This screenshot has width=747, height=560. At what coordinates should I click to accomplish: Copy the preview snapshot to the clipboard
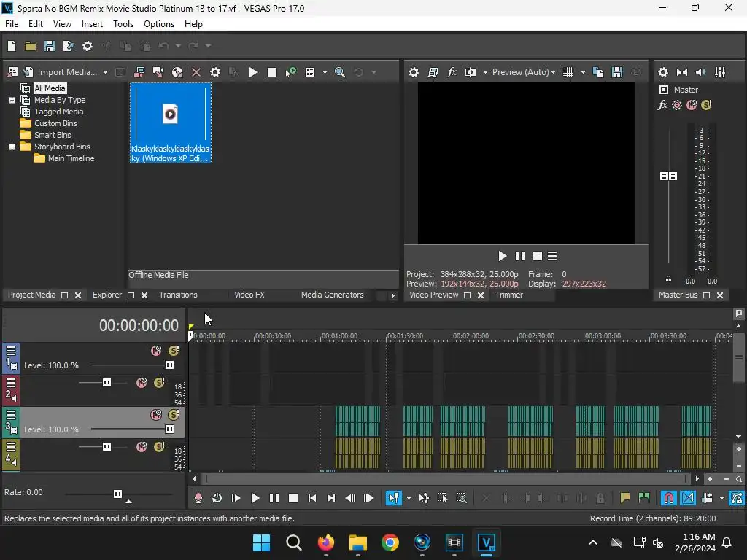(x=598, y=72)
